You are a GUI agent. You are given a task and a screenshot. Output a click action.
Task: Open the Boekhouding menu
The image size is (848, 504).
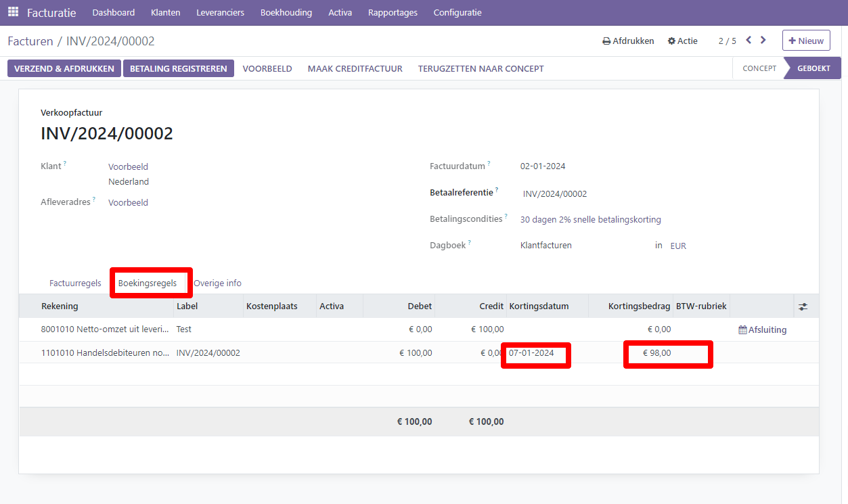(286, 12)
